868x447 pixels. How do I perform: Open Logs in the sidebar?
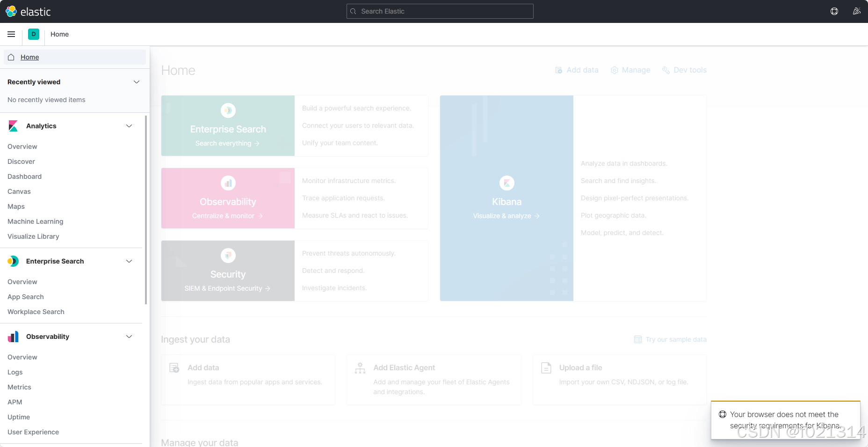[15, 372]
